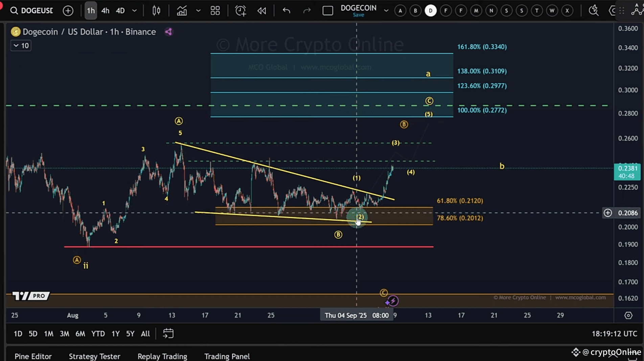Select the circled M toolbar button
Viewport: 644px width, 361px height.
click(x=476, y=10)
